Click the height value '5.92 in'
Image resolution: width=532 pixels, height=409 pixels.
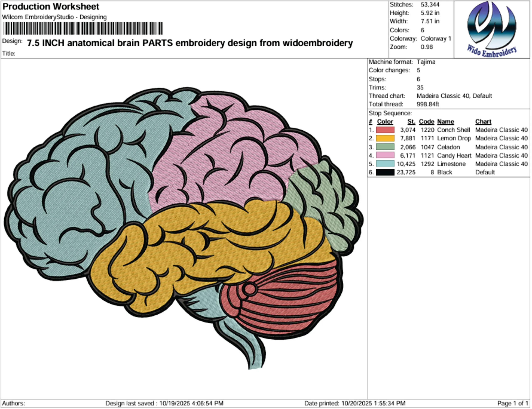(430, 13)
